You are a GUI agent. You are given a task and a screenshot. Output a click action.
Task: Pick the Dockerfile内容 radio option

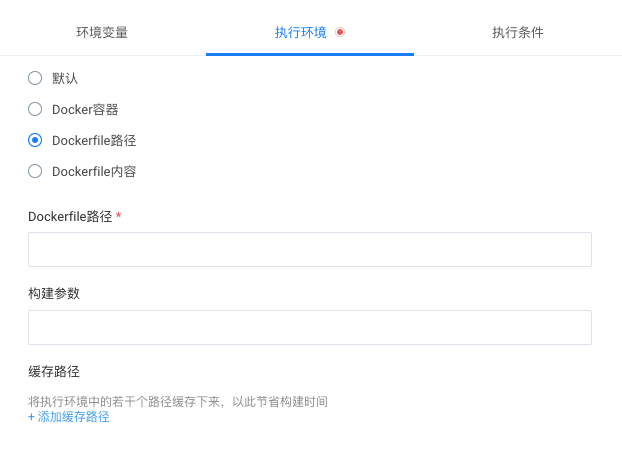pos(35,171)
